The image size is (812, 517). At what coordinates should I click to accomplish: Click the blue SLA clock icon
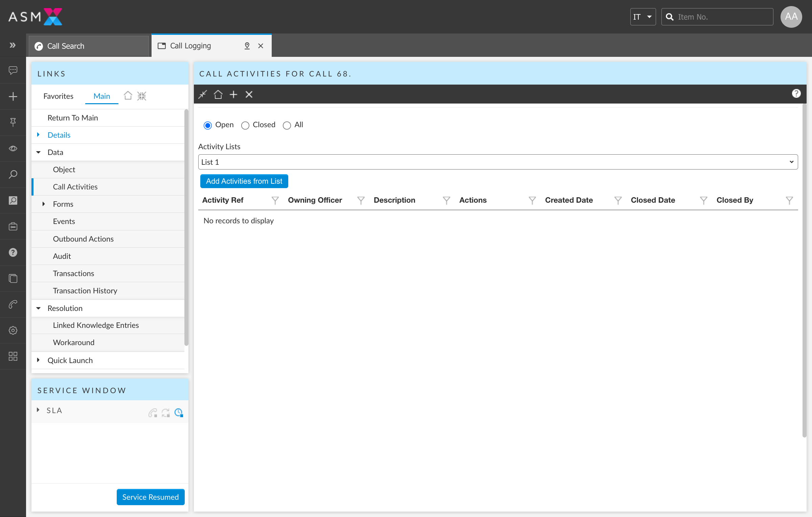click(x=179, y=412)
